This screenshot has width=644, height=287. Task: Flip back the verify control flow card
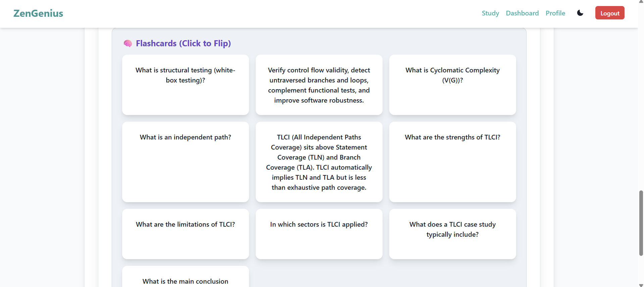click(x=319, y=85)
